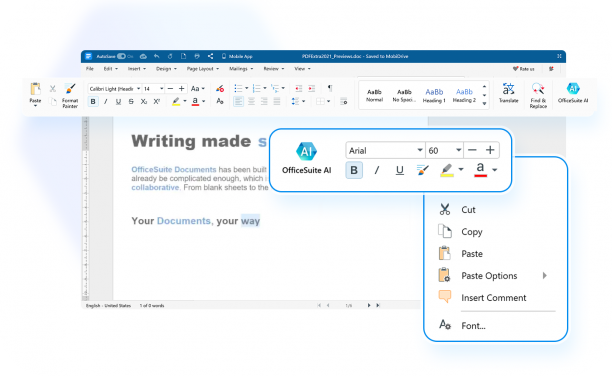This screenshot has width=612, height=376.
Task: Expand the styles gallery bottom arrow
Action: tap(484, 104)
